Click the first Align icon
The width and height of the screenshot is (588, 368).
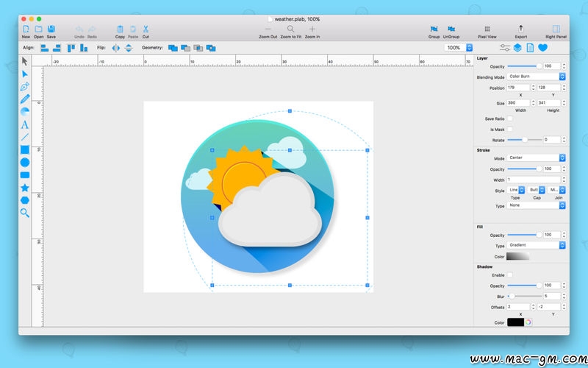[45, 48]
